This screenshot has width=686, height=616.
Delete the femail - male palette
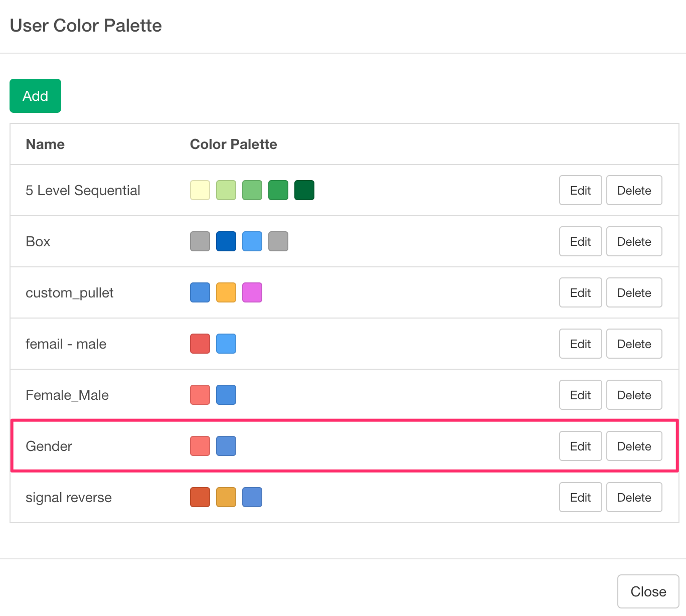click(634, 344)
